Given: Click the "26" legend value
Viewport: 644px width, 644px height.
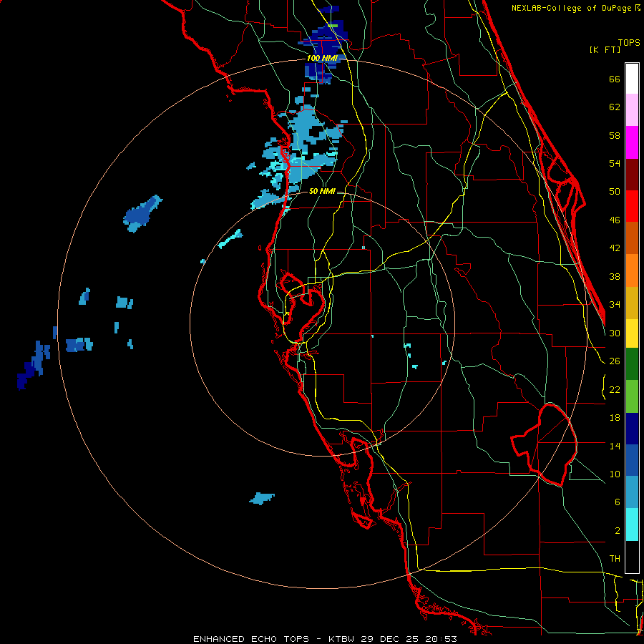Looking at the screenshot, I should [x=615, y=361].
